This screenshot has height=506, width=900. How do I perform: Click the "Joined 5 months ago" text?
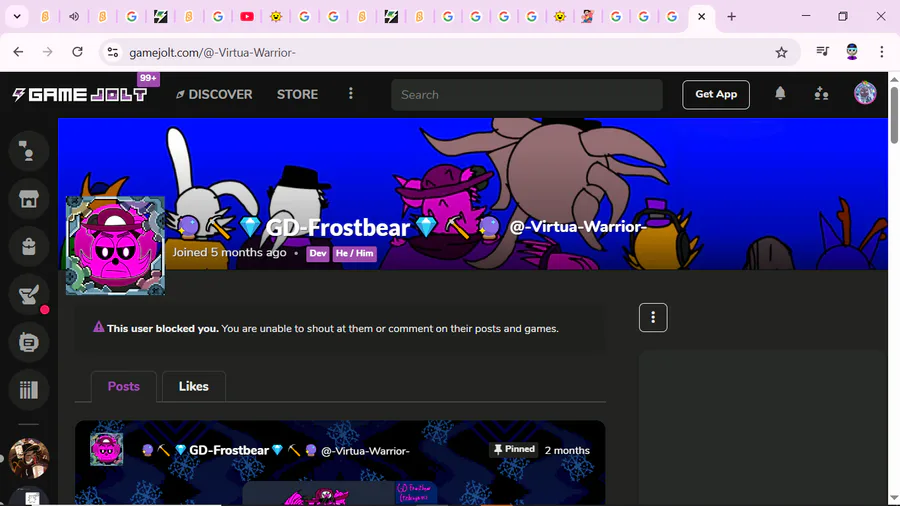pos(230,252)
